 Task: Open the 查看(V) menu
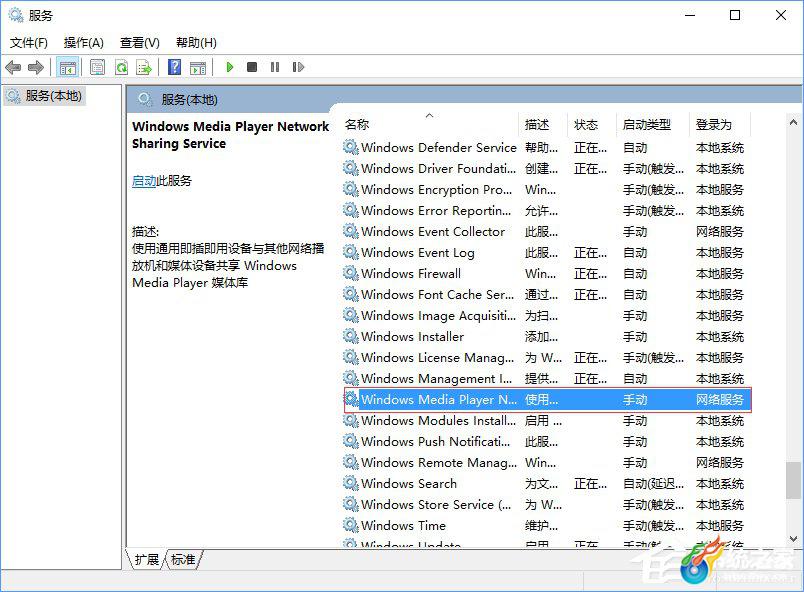(139, 43)
